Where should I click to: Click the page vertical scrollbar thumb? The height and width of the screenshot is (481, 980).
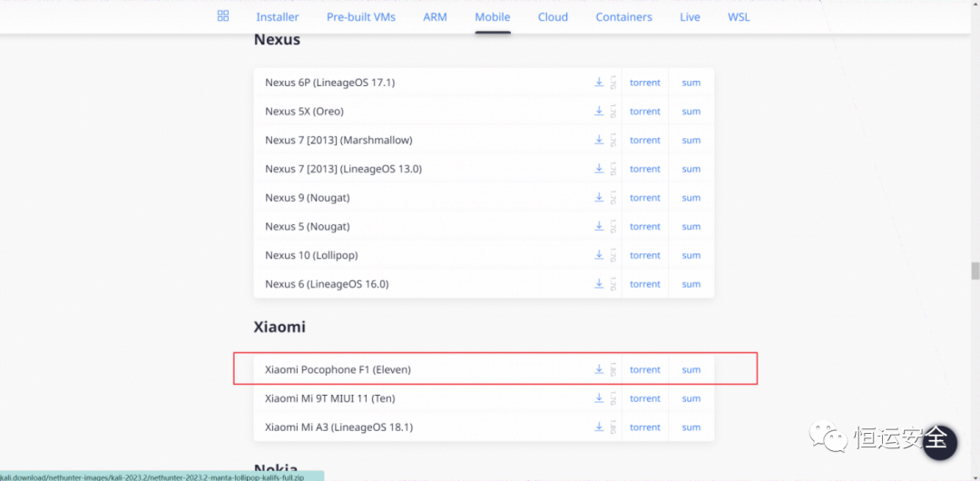pyautogui.click(x=975, y=270)
